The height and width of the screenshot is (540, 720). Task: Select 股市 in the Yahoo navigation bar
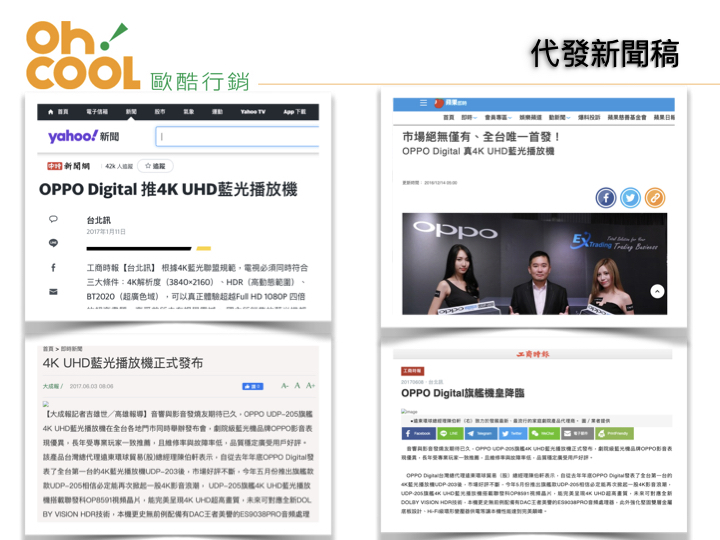pyautogui.click(x=159, y=112)
